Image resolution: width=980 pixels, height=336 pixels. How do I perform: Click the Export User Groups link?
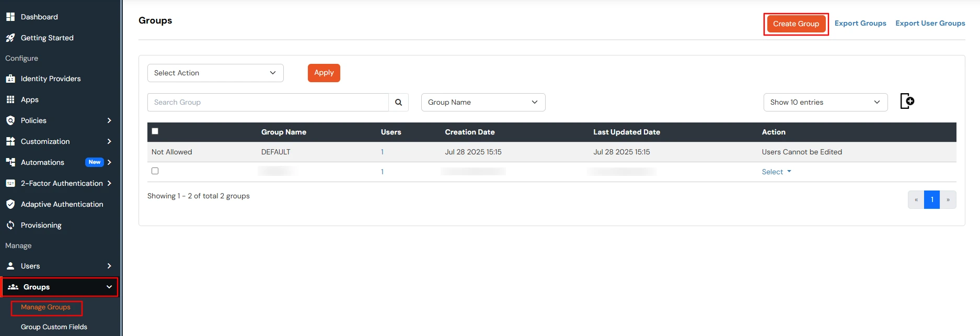pyautogui.click(x=930, y=23)
